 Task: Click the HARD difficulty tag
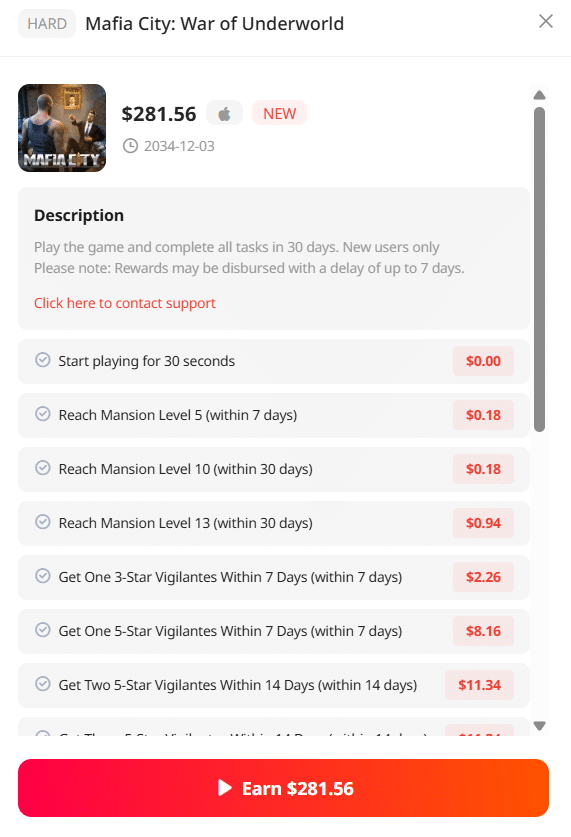click(x=47, y=24)
